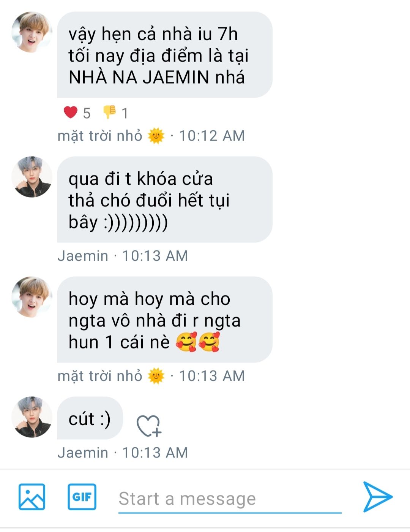The image size is (410, 532).
Task: Add a reaction with heart-plus icon
Action: click(149, 426)
